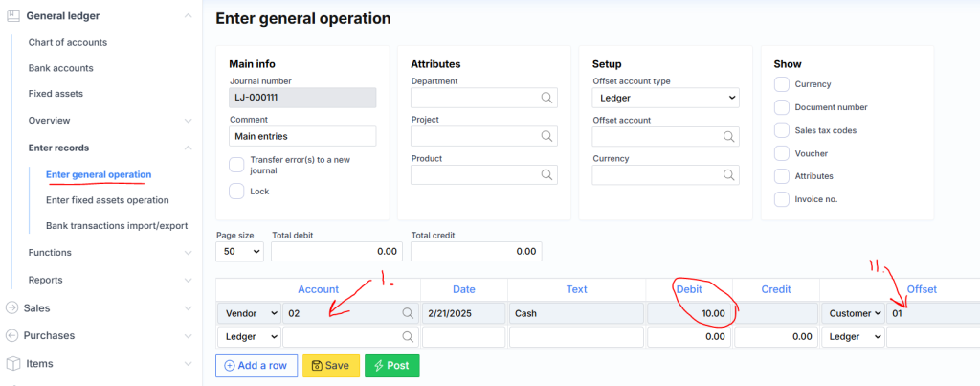
Task: Click the magnifier icon in Setup Currency field
Action: (728, 175)
